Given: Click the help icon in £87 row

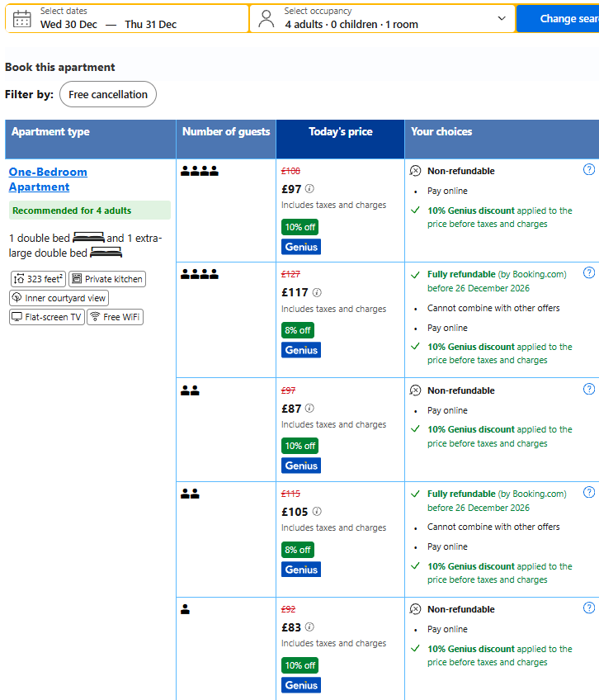Looking at the screenshot, I should point(589,390).
